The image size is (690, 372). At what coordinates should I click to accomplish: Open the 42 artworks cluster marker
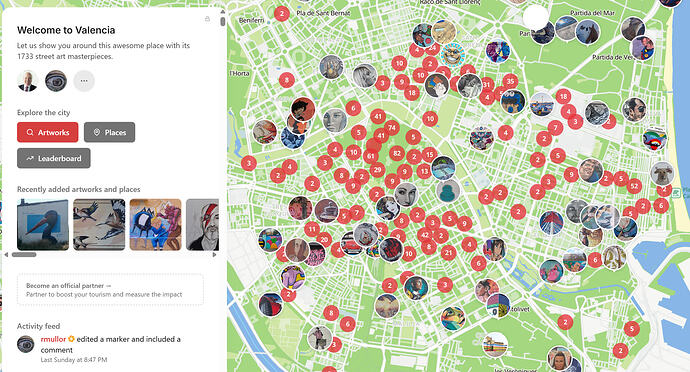[x=425, y=235]
